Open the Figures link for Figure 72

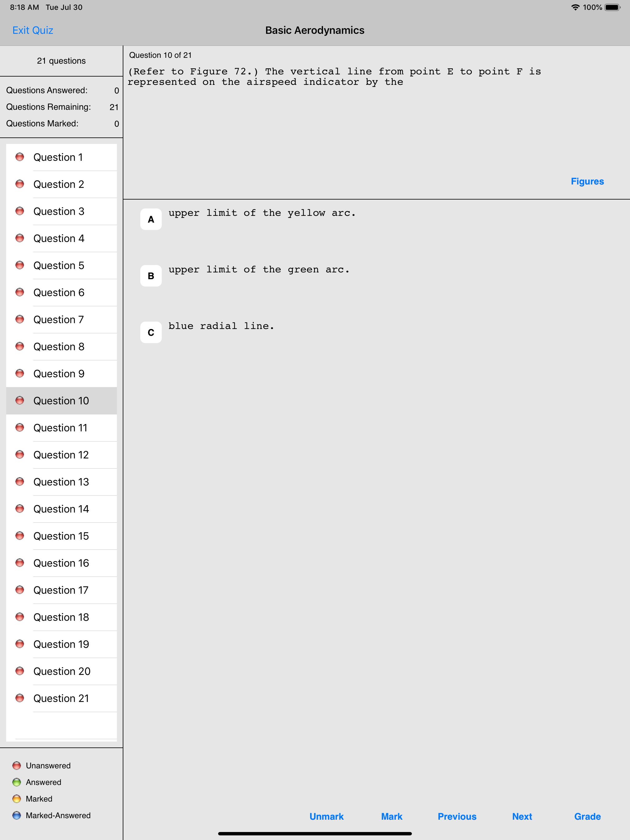[587, 181]
